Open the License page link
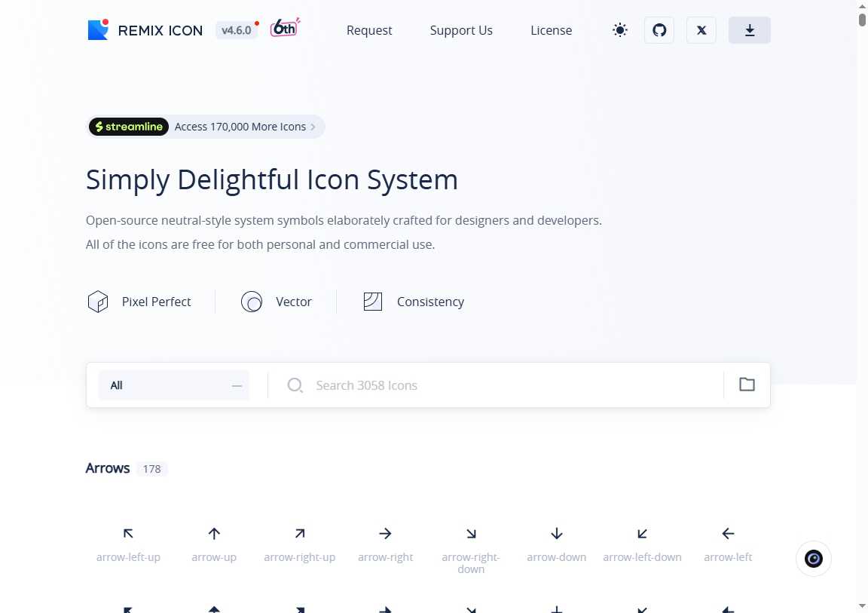Screen dimensions: 868x613 (551, 30)
